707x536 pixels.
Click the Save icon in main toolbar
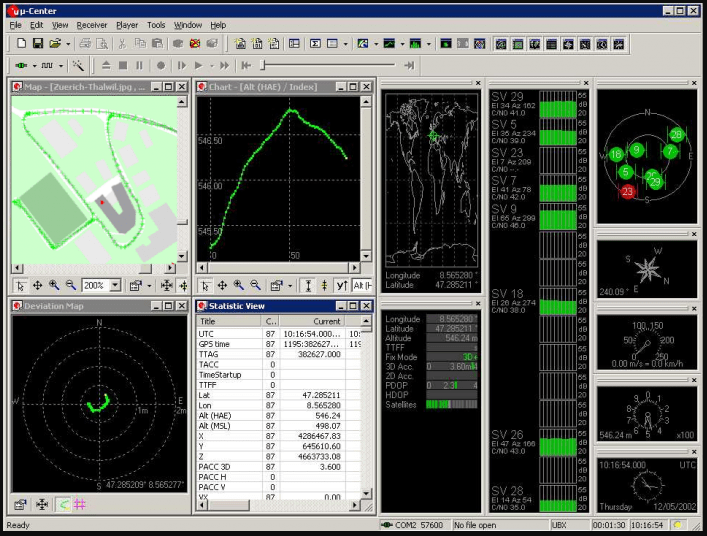coord(37,44)
